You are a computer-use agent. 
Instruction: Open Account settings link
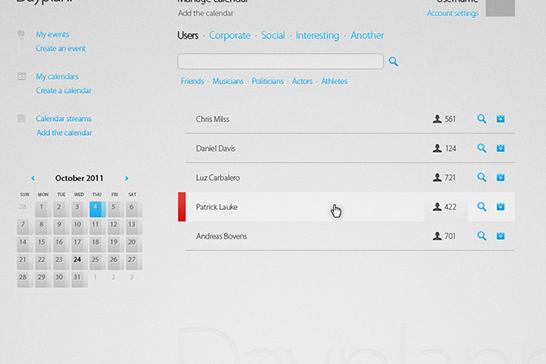453,13
